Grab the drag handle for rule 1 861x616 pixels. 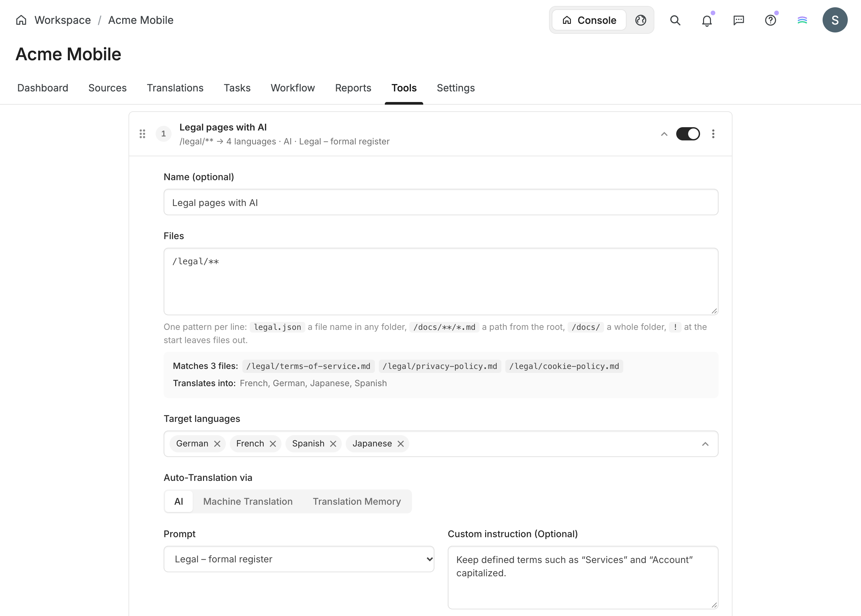coord(142,133)
